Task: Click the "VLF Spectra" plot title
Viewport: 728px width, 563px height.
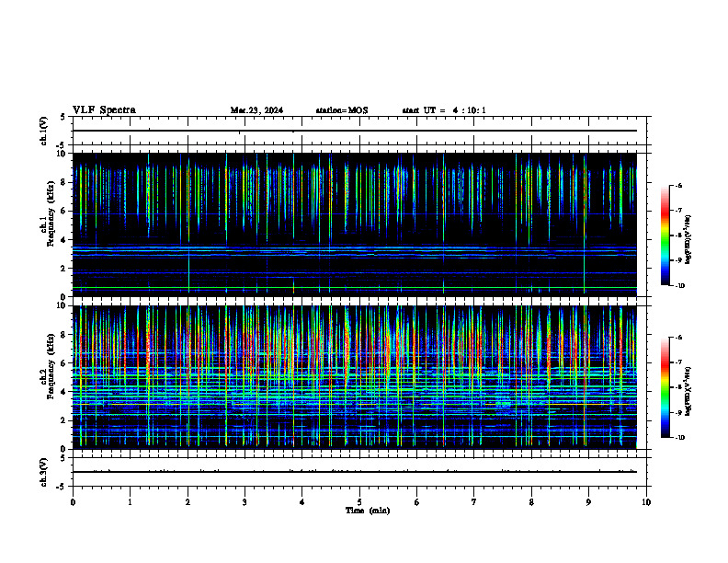Action: (x=104, y=110)
